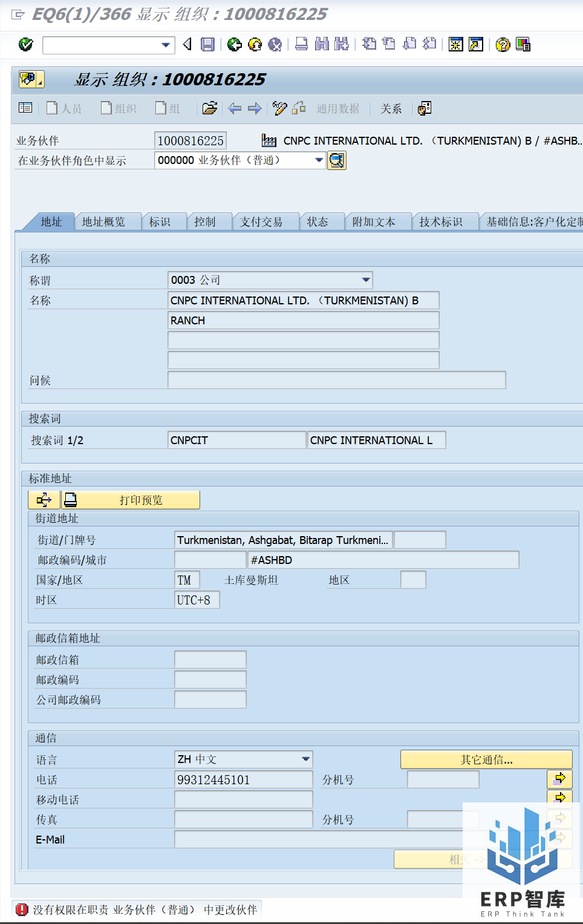This screenshot has width=583, height=924.
Task: Click the blue previous partner left arrow
Action: click(235, 108)
